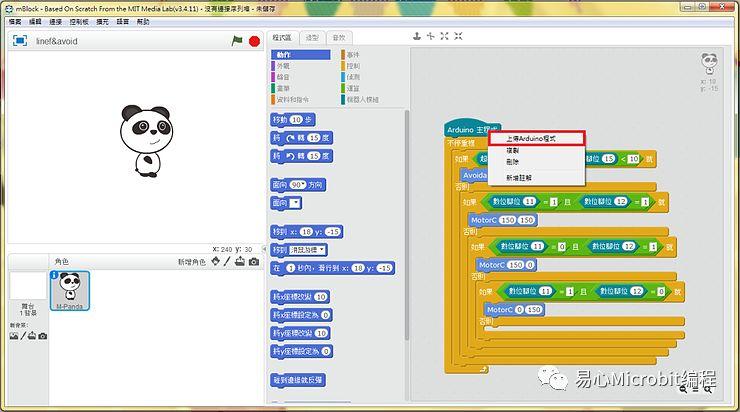Click the MotorC 0 150 block
This screenshot has height=412, width=740.
click(x=514, y=310)
